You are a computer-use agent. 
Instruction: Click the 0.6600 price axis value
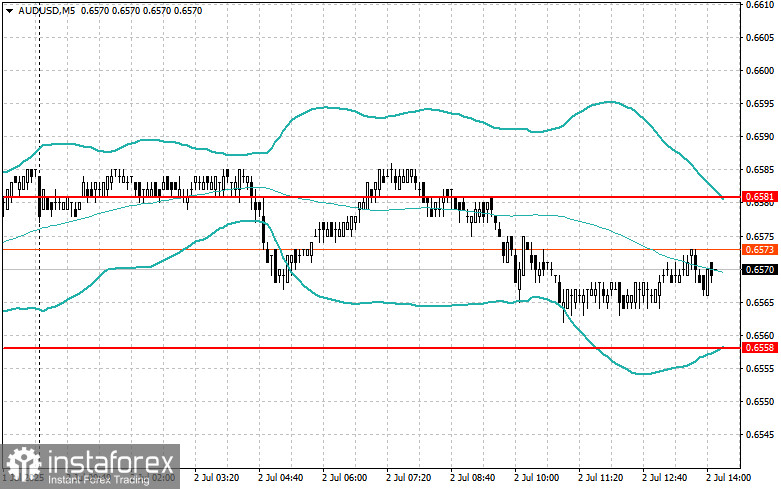pyautogui.click(x=760, y=71)
